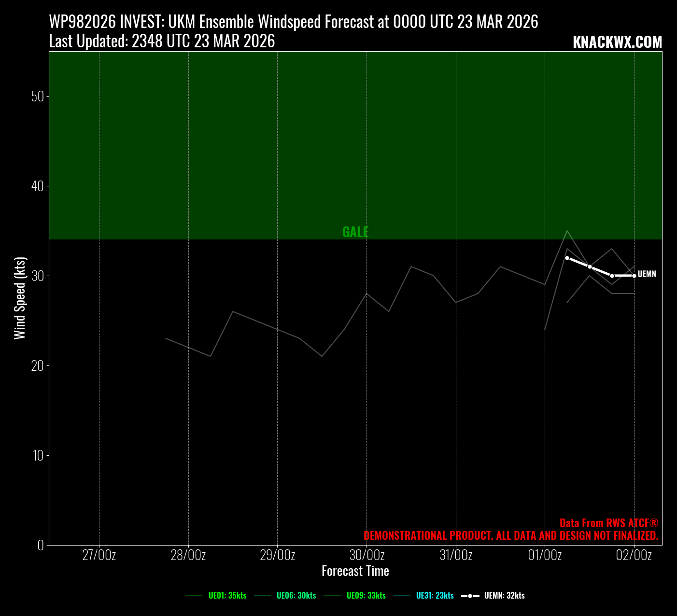Click the UE01: 35kts legend entry
Image resolution: width=677 pixels, height=616 pixels.
227,596
